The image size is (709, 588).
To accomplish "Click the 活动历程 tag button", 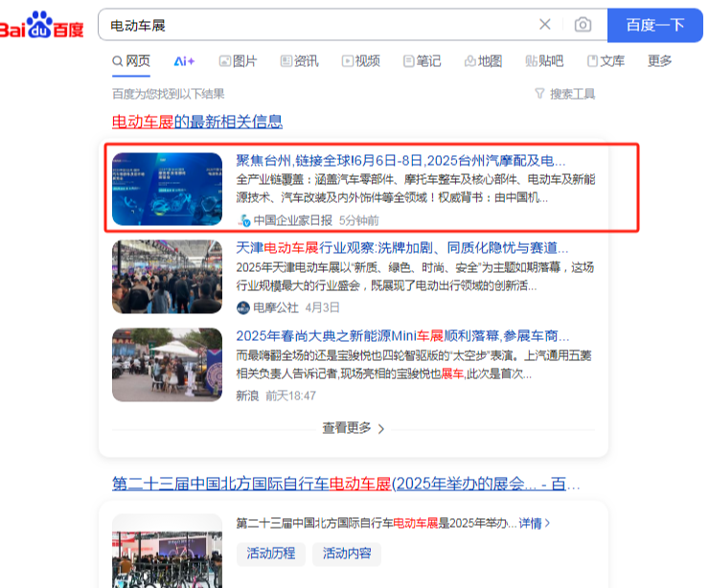I will 271,554.
